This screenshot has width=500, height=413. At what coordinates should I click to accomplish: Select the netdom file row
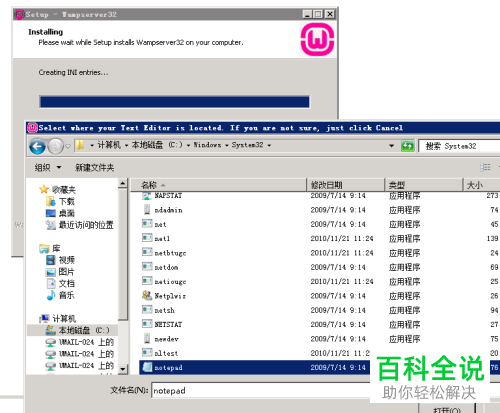tap(319, 267)
